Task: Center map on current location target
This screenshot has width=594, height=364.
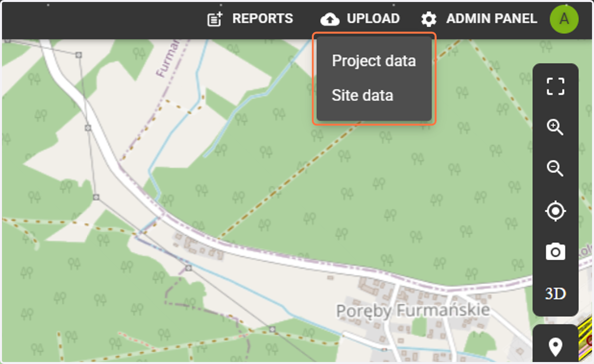Action: [x=555, y=211]
